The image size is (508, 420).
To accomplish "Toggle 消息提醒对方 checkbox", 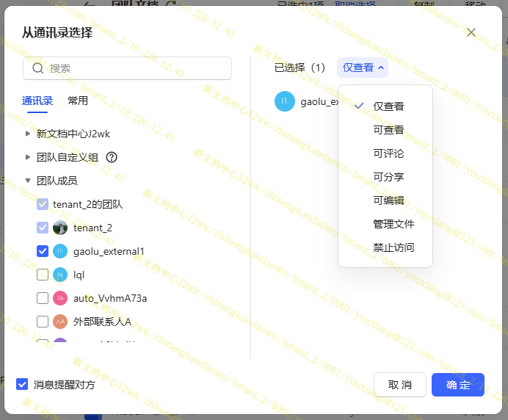I will tap(22, 385).
